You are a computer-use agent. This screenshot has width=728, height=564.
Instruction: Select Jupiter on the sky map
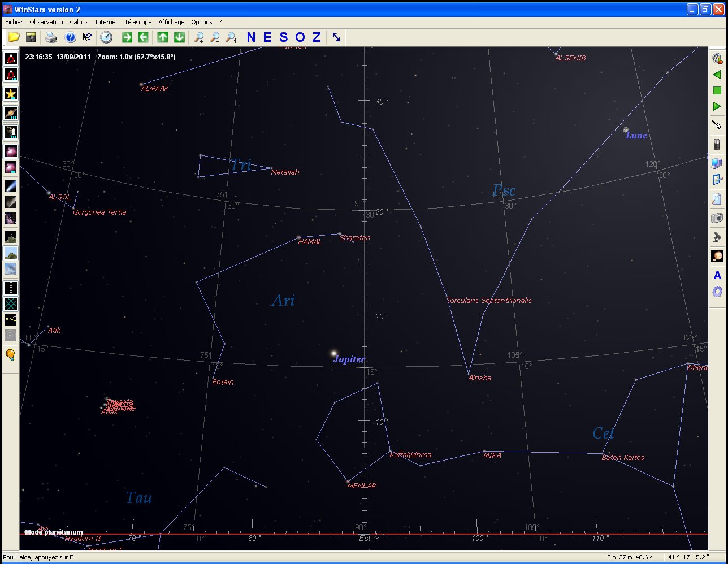coord(334,354)
